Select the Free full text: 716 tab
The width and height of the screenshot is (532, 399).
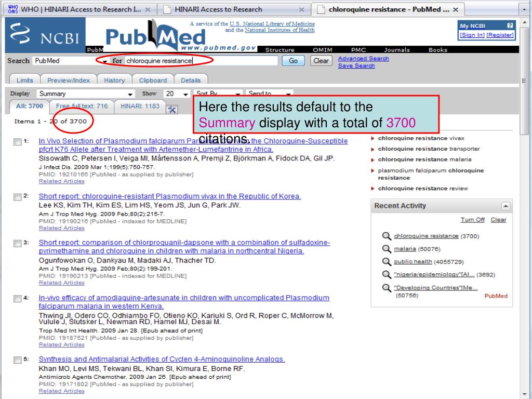tap(82, 106)
